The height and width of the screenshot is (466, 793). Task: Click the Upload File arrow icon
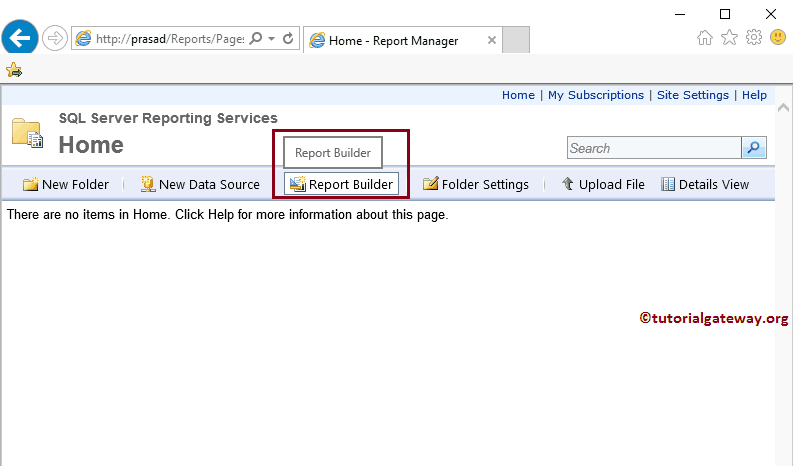[x=568, y=184]
